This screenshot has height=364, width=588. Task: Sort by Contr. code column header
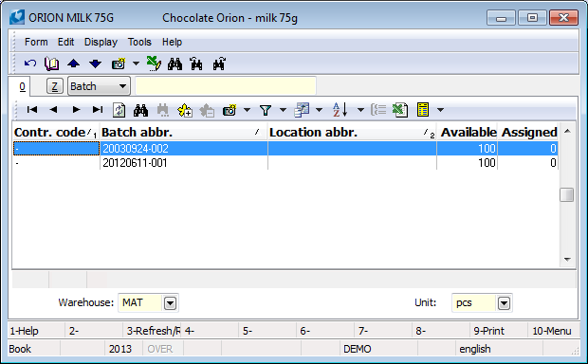coord(56,133)
